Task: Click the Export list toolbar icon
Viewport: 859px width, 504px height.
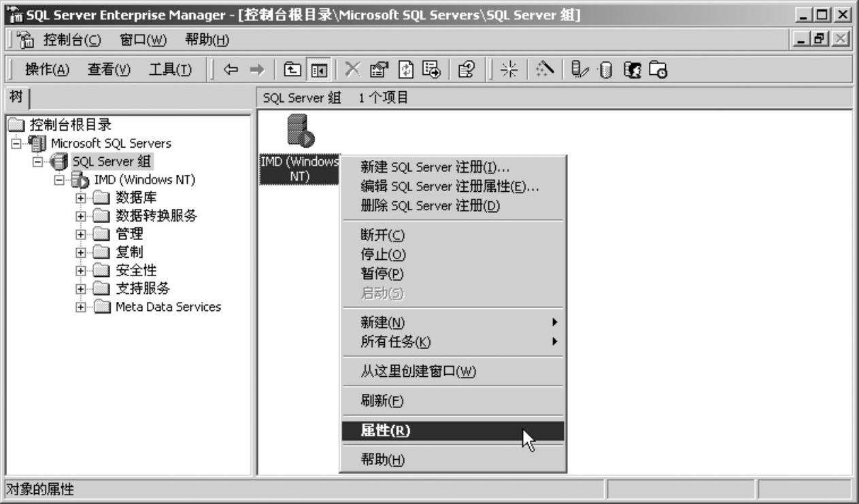Action: [x=431, y=69]
